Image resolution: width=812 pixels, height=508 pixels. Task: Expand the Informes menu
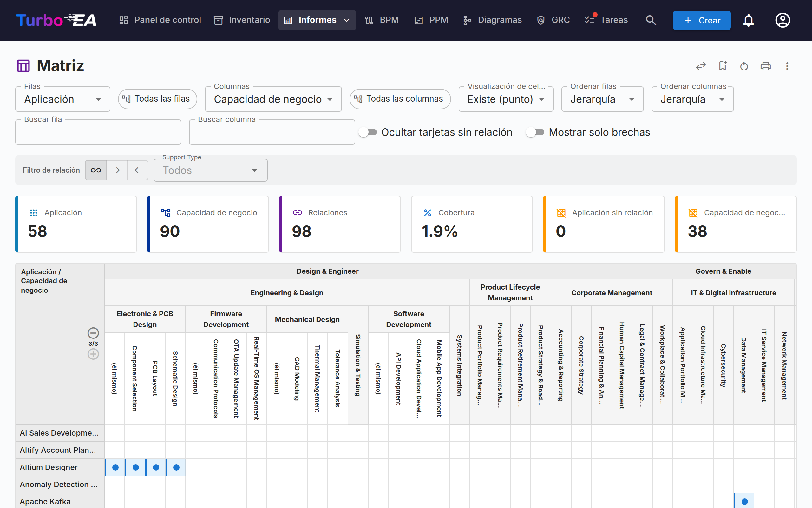pyautogui.click(x=317, y=20)
